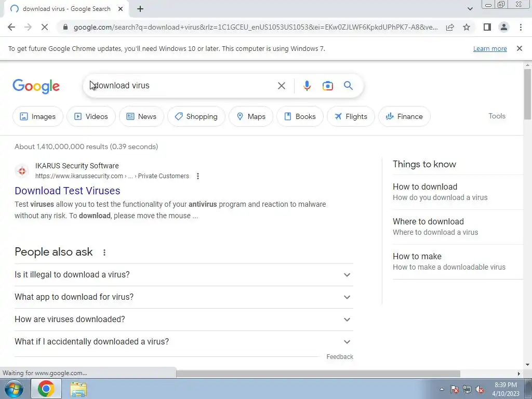Open the Windows Start menu
The height and width of the screenshot is (399, 532).
pos(14,389)
